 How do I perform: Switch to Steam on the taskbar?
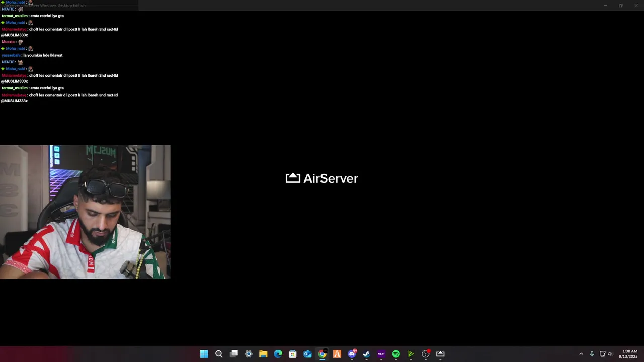click(x=366, y=354)
